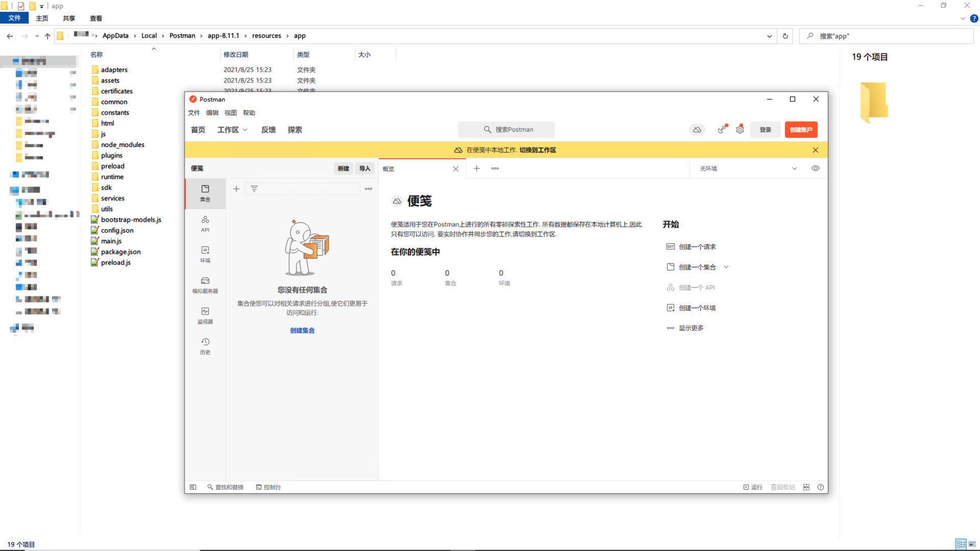Click the help question mark in Postman status bar
This screenshot has height=551, width=980.
(821, 487)
